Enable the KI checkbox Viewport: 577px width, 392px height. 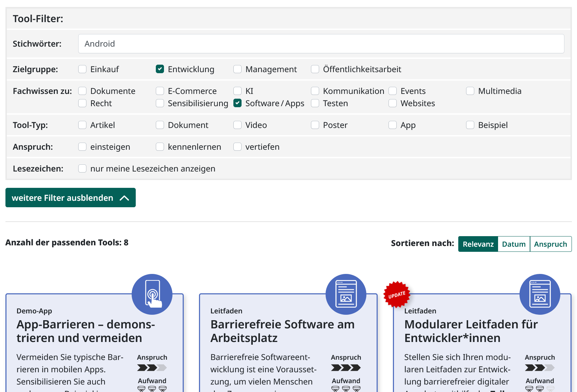click(x=237, y=91)
